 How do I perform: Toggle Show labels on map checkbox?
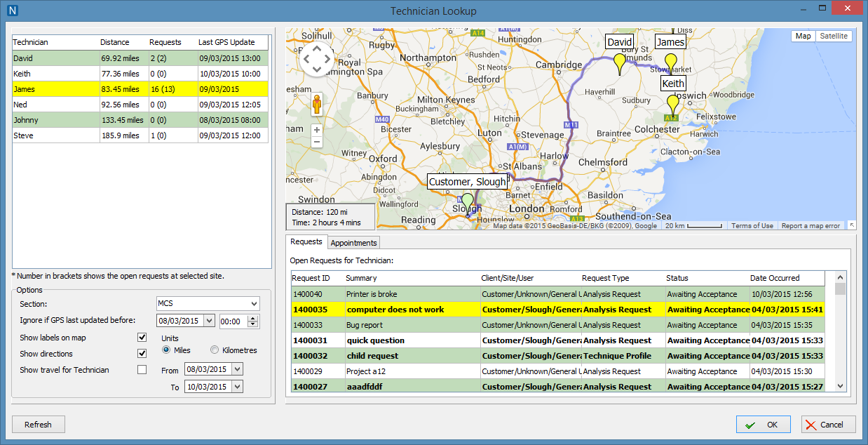pyautogui.click(x=142, y=338)
